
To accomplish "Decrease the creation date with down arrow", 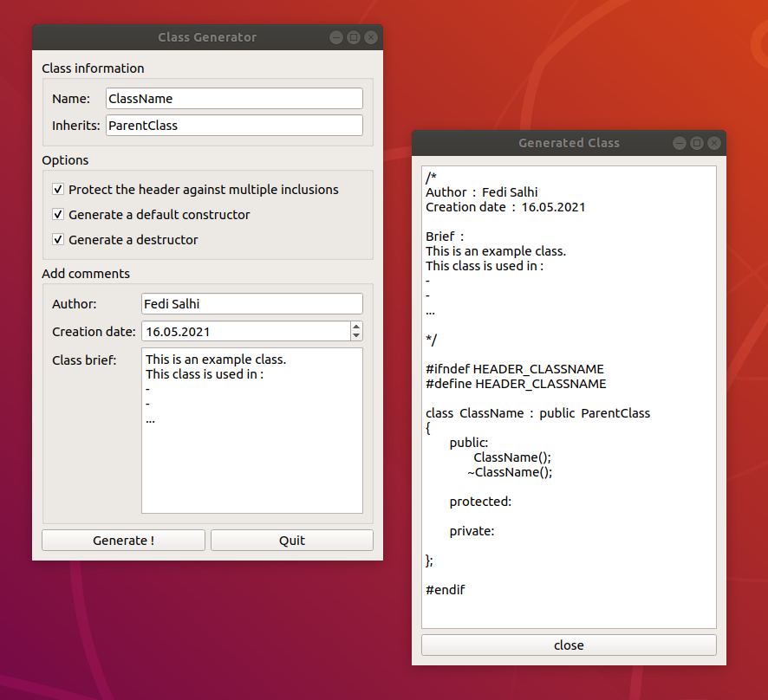I will (356, 336).
